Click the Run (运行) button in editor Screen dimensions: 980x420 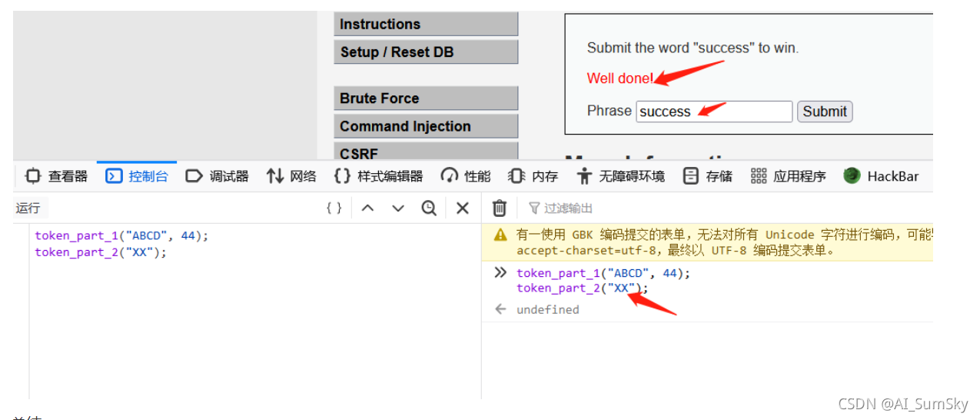[28, 208]
